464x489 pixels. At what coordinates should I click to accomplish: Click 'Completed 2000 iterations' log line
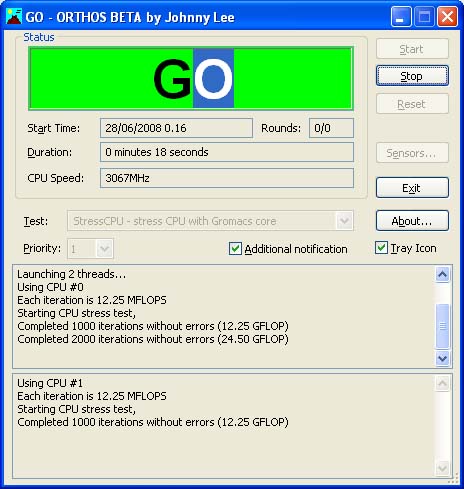[x=153, y=339]
